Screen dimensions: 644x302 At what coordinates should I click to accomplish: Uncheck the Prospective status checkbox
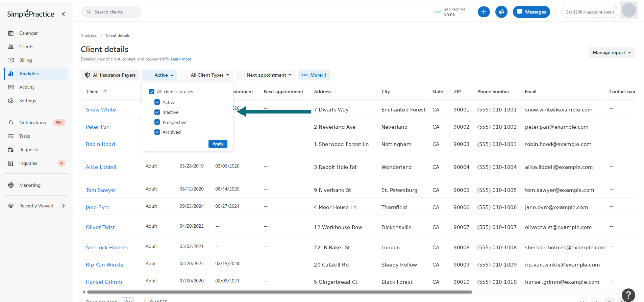[x=157, y=122]
